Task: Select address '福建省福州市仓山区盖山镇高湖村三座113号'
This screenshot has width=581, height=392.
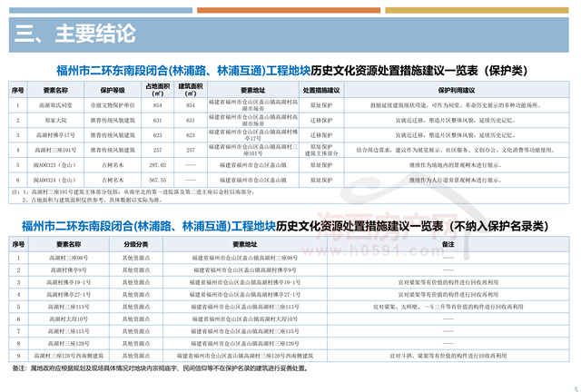Action: pyautogui.click(x=245, y=307)
